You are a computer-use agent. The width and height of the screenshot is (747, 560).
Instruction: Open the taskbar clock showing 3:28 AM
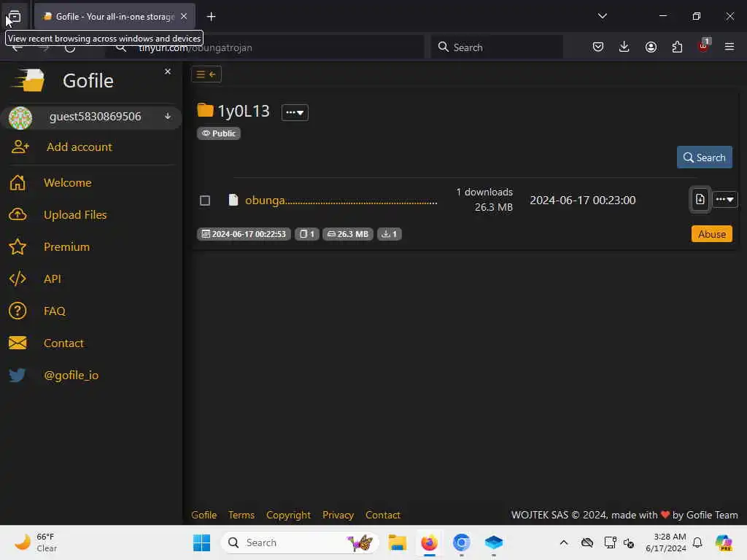click(665, 542)
